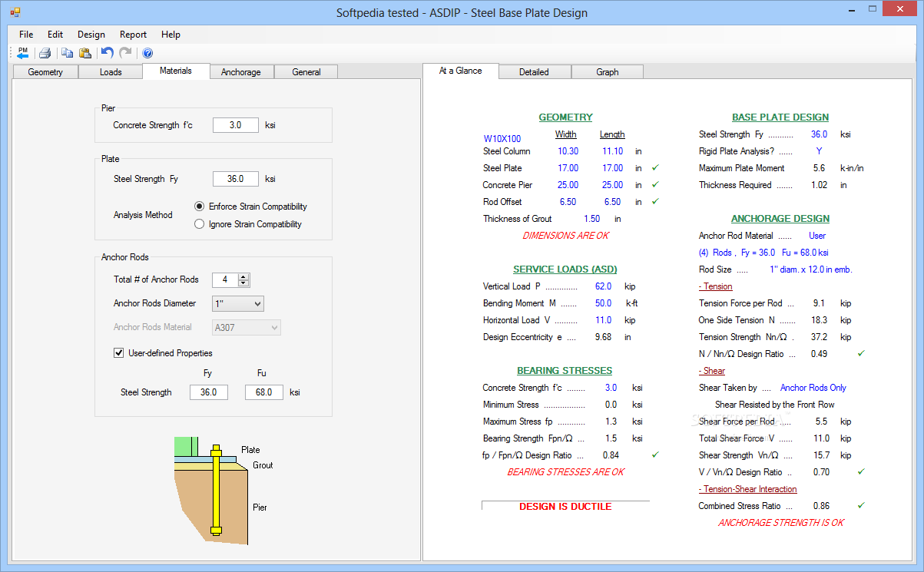The height and width of the screenshot is (572, 924).
Task: Click the Thickness of Grout value 1.50
Action: [592, 219]
